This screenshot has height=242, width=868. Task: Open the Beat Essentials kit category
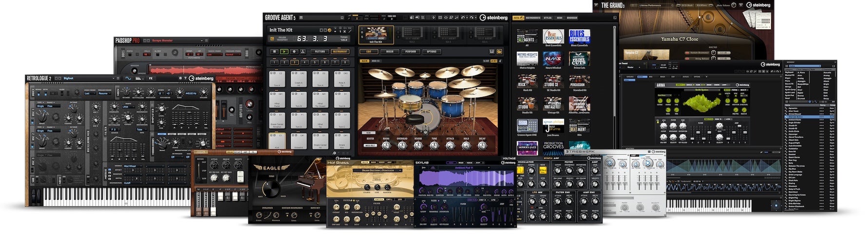553,37
